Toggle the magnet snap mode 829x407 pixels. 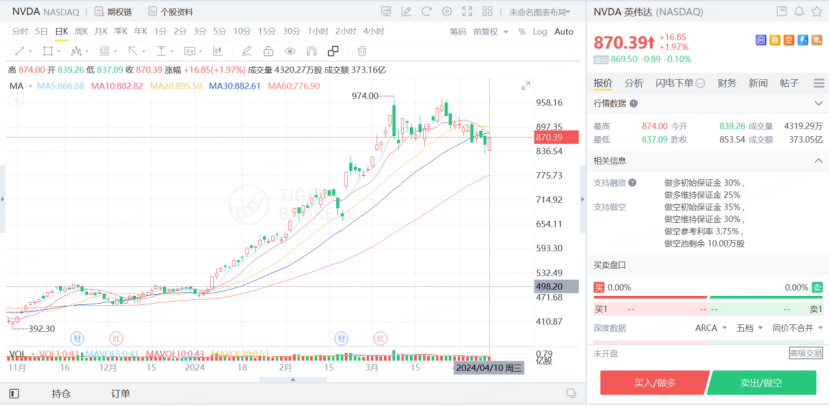point(311,51)
